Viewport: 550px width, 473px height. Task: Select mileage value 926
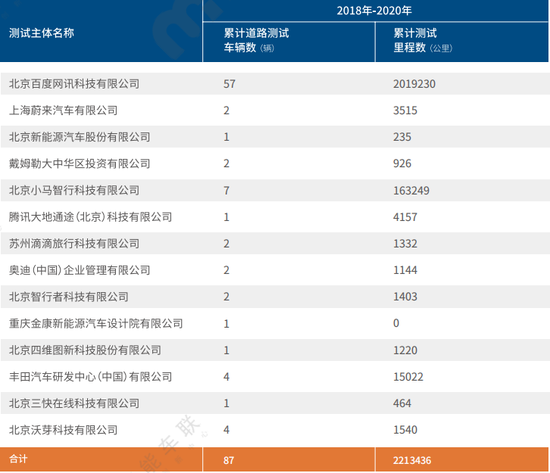[x=402, y=164]
